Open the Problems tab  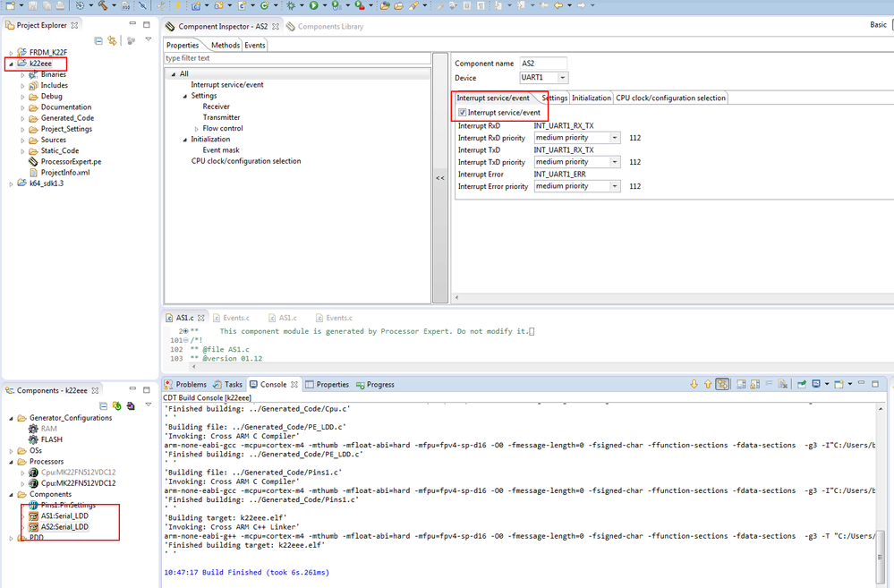tap(185, 385)
